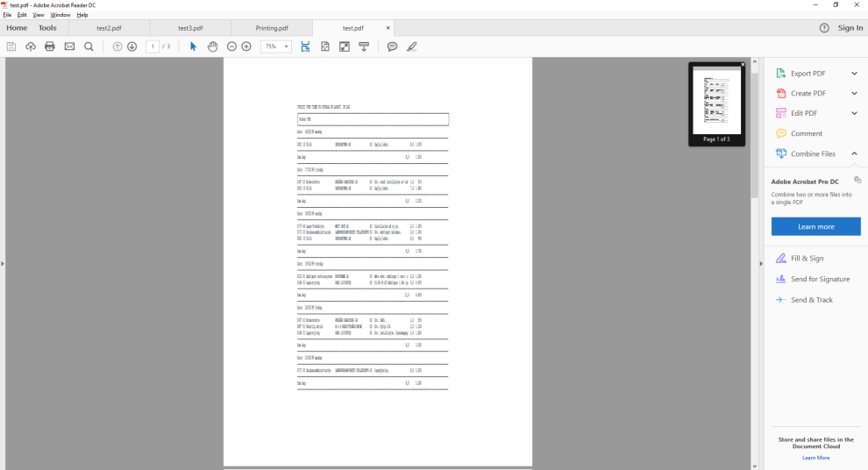
Task: Zoom out with minus icon
Action: point(232,46)
